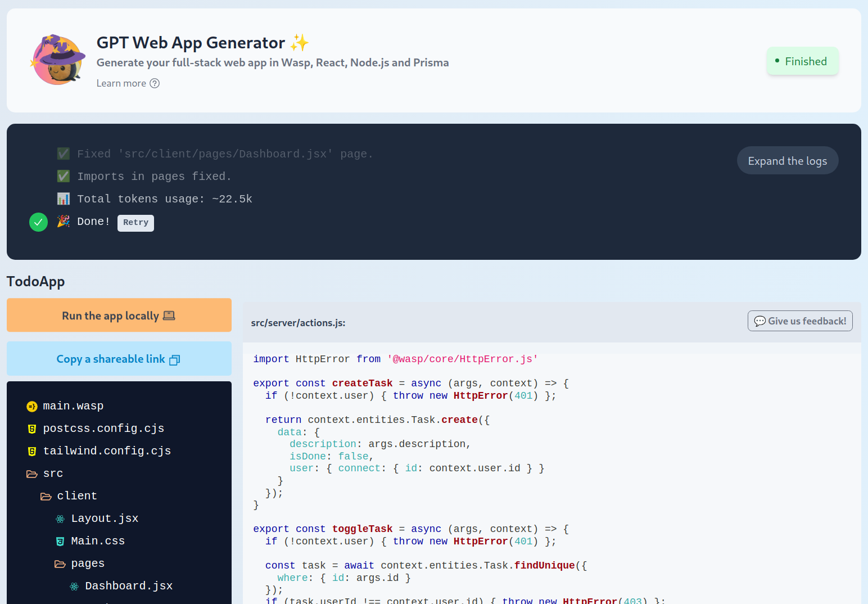Open tailwind.config.cjs file
Screen dimensions: 868x604
107,451
